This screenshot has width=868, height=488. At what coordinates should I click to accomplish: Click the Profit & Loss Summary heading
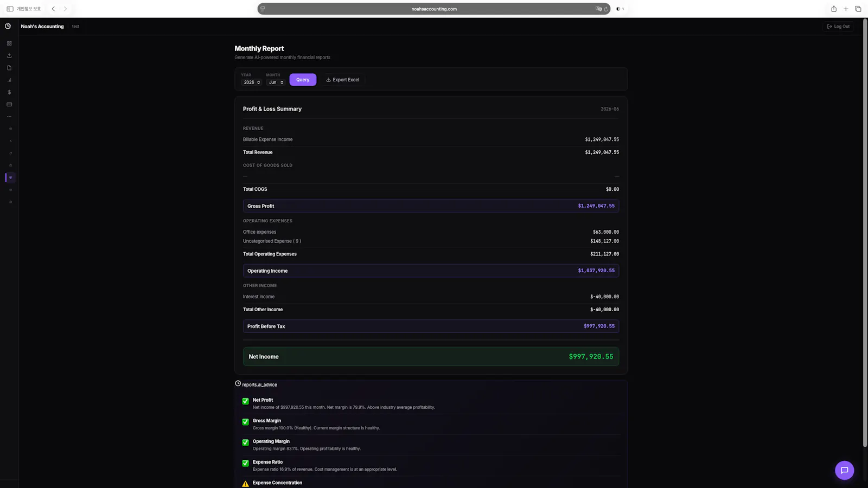coord(272,109)
